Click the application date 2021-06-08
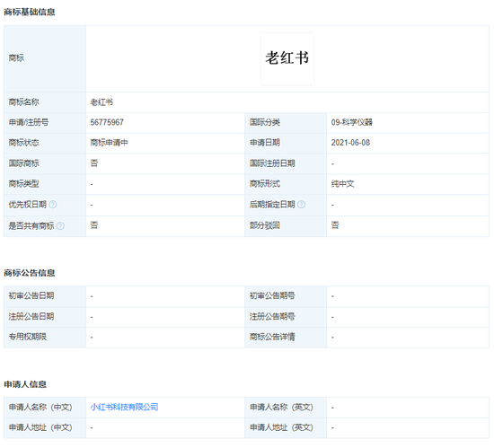 (x=350, y=143)
